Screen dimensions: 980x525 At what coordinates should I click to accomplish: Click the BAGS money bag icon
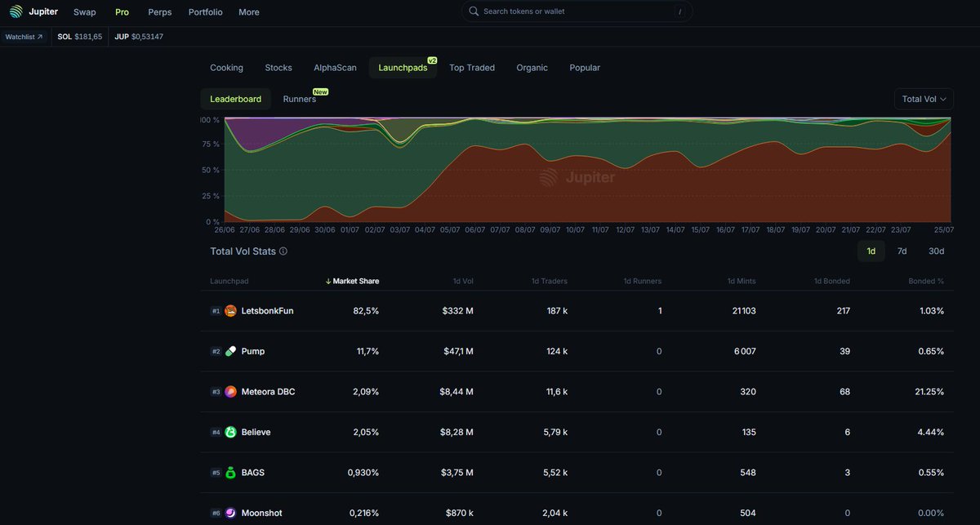coord(230,473)
